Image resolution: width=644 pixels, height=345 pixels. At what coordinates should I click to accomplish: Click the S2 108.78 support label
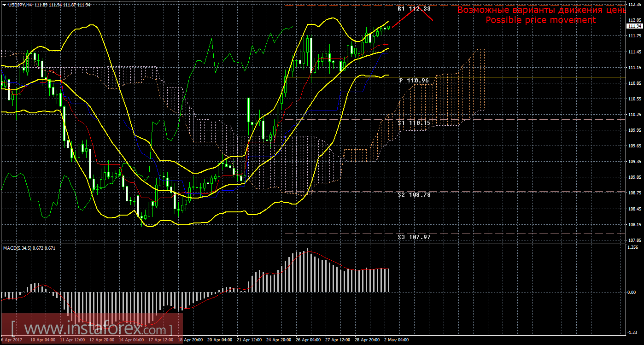[414, 195]
